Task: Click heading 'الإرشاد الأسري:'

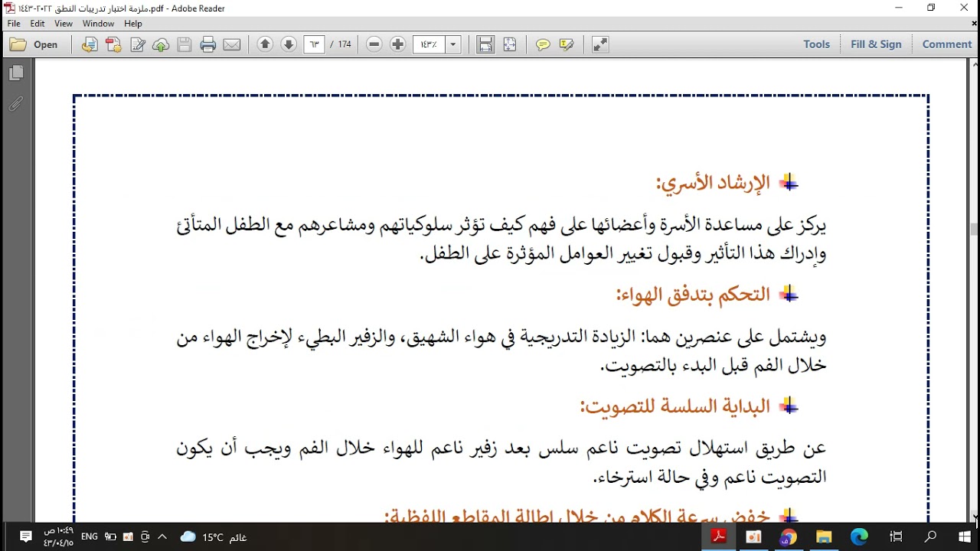Action: [713, 183]
